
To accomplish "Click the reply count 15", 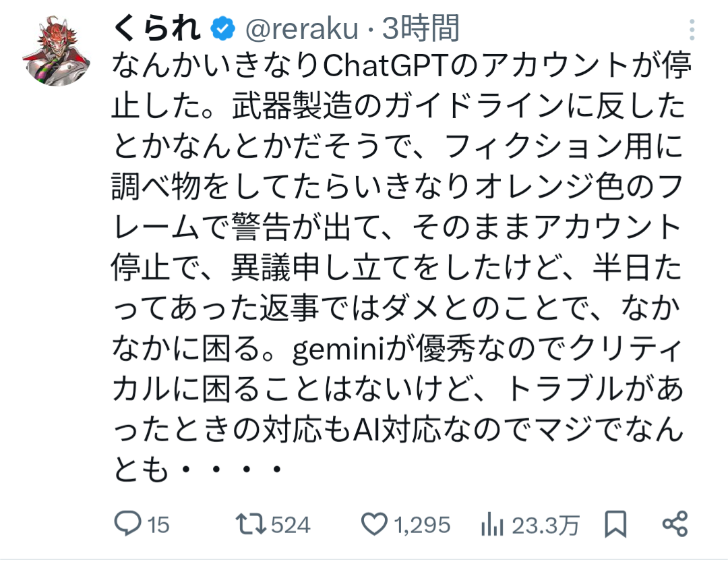I will coord(158,525).
